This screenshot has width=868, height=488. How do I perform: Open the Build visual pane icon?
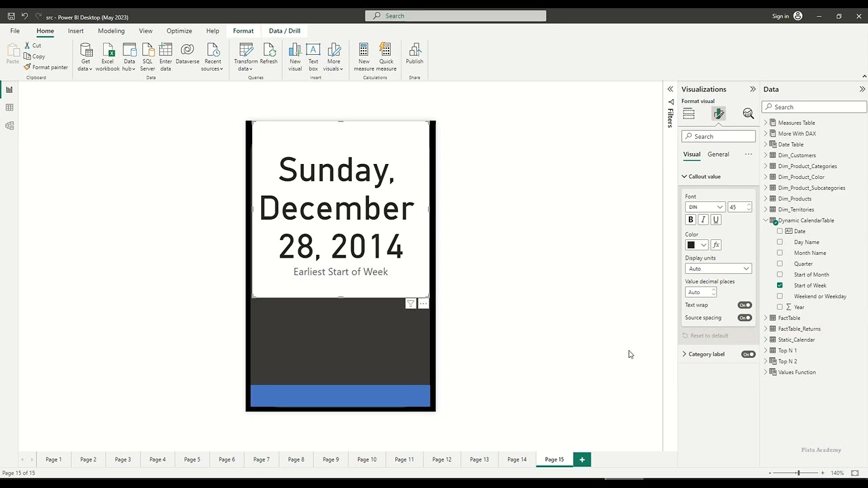coord(689,114)
